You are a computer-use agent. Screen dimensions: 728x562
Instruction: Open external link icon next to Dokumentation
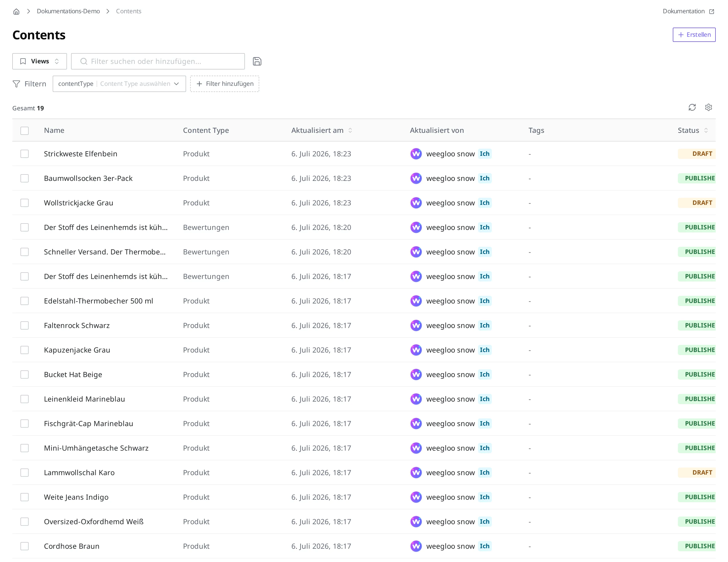(x=712, y=11)
